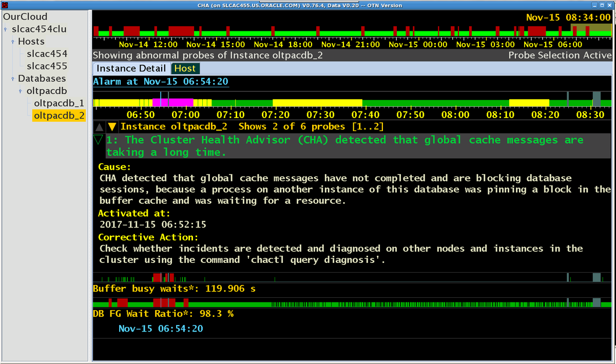Click 'Instance oltpacdb_2 Shows 2 of 6 probes' header
The height and width of the screenshot is (364, 616).
point(252,127)
